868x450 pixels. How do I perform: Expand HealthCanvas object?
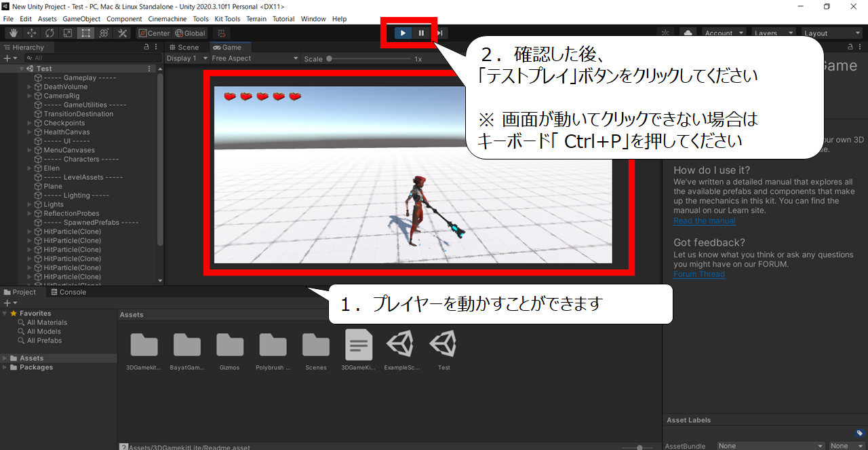(x=30, y=132)
